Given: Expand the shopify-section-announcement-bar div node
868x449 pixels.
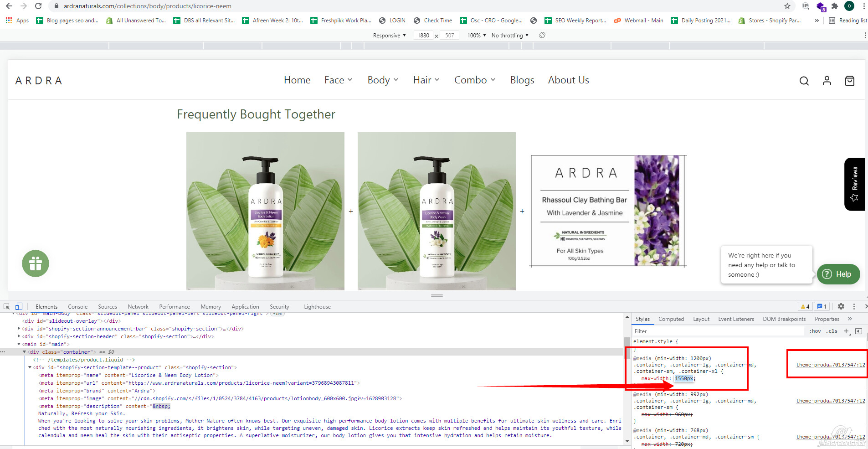Looking at the screenshot, I should (19, 328).
